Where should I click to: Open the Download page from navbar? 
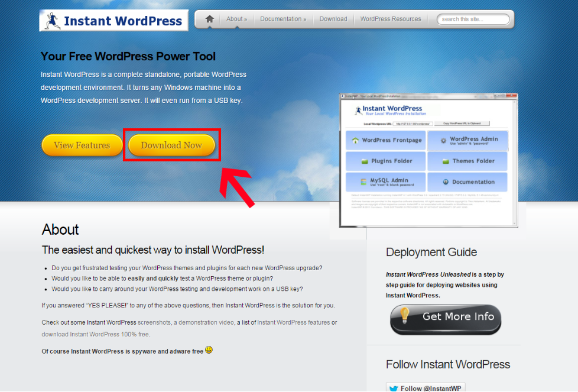pos(333,19)
